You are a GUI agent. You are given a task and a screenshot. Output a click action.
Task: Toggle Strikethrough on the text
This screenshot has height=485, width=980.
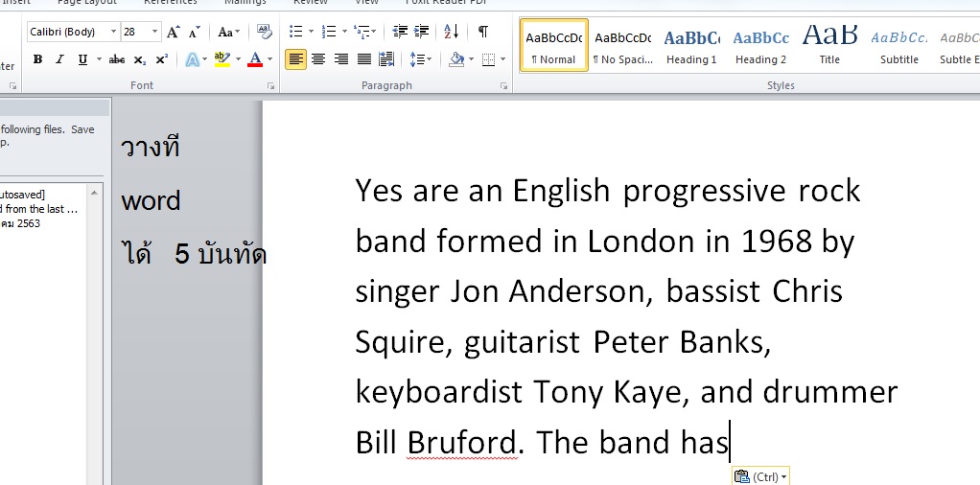click(x=117, y=59)
